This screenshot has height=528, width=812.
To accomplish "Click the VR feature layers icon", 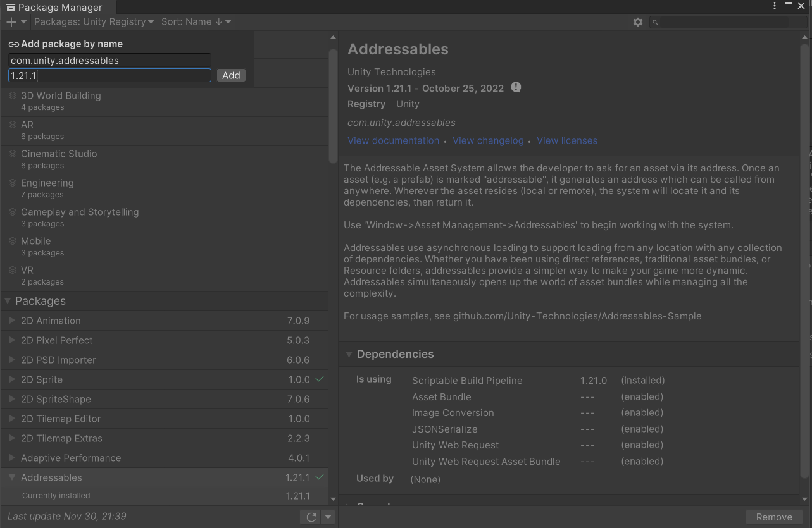I will coord(12,270).
